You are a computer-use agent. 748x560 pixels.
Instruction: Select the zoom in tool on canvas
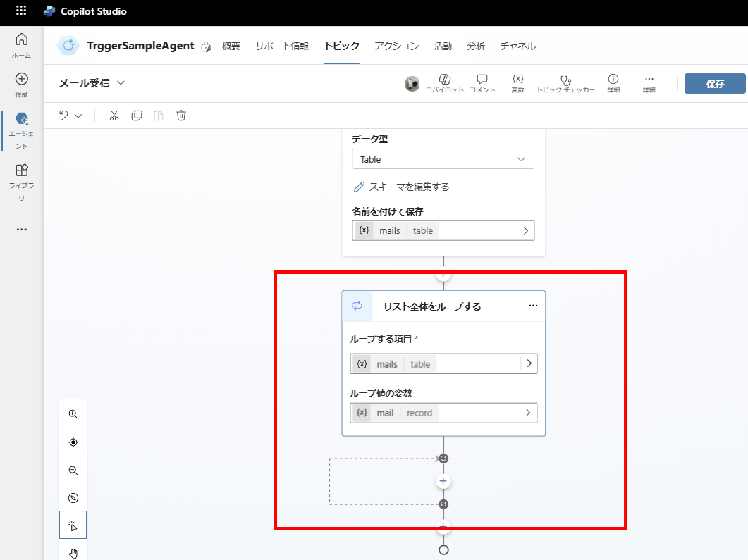[x=73, y=414]
